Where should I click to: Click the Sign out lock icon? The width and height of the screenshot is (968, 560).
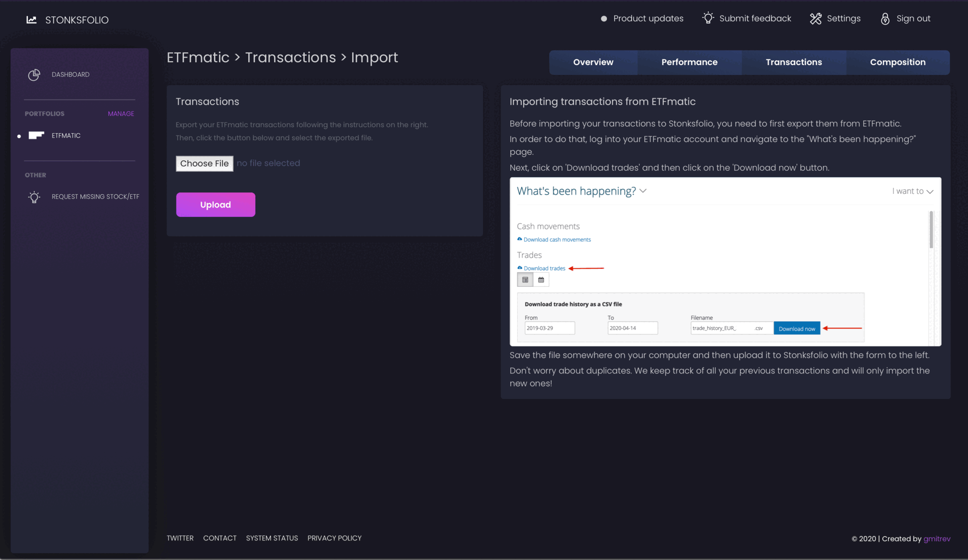pyautogui.click(x=885, y=19)
